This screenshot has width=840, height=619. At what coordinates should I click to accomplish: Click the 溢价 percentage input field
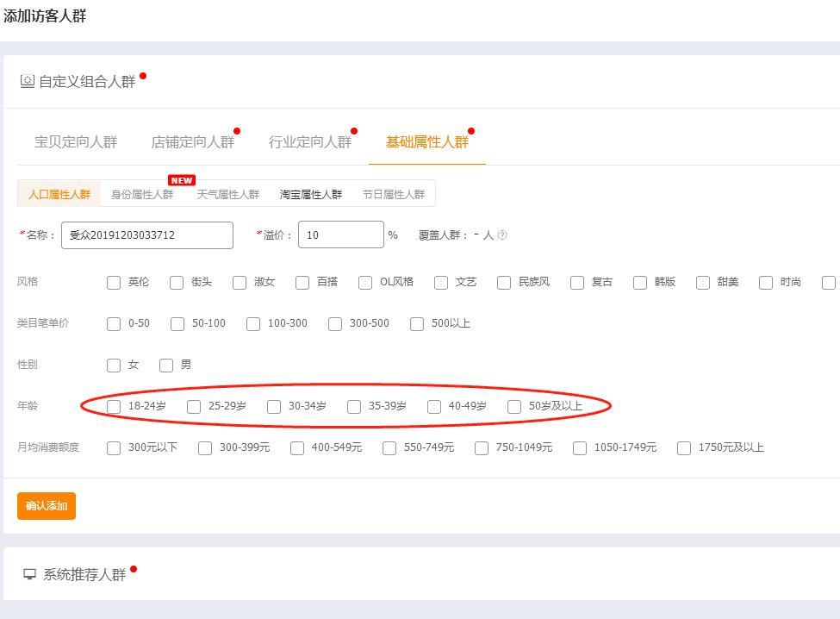click(340, 235)
